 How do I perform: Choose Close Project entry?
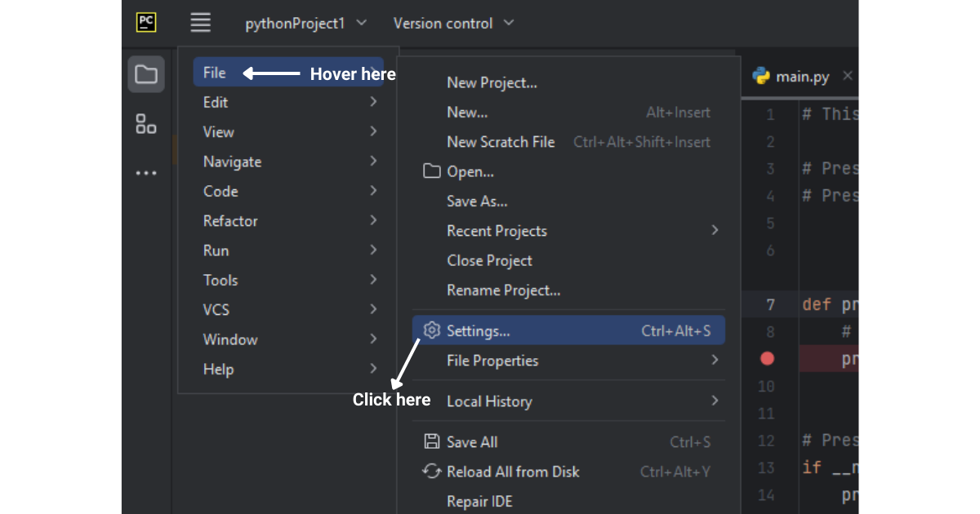[568, 260]
